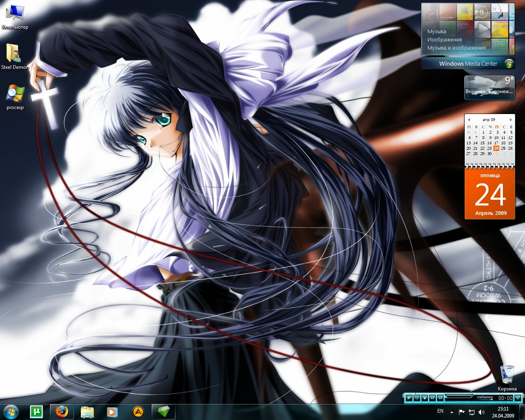This screenshot has width=525, height=420.
Task: Click the Воронеж location in weather gadget
Action: pyautogui.click(x=489, y=91)
